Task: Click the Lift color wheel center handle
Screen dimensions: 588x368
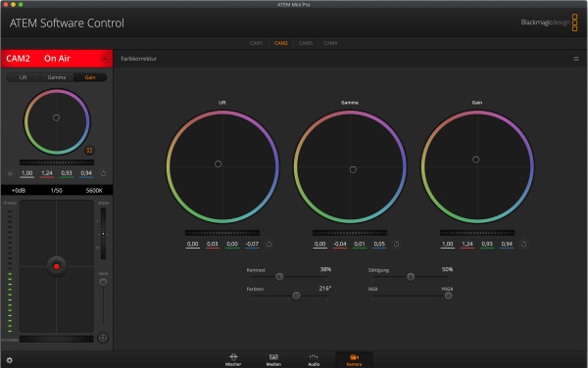Action: tap(218, 164)
